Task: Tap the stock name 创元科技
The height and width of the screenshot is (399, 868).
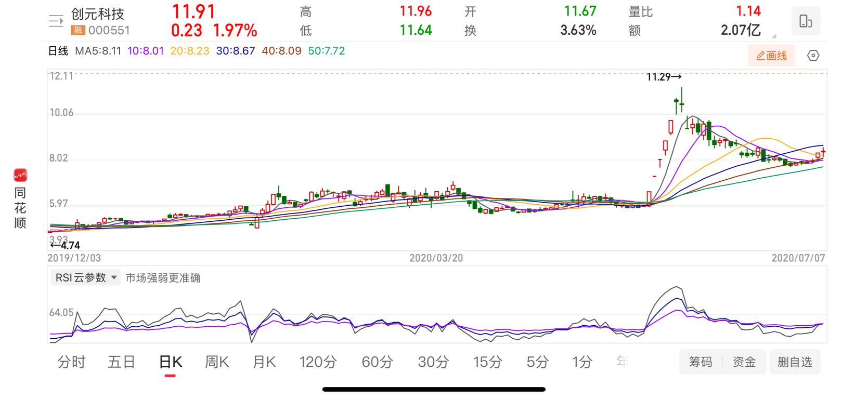Action: pyautogui.click(x=97, y=14)
